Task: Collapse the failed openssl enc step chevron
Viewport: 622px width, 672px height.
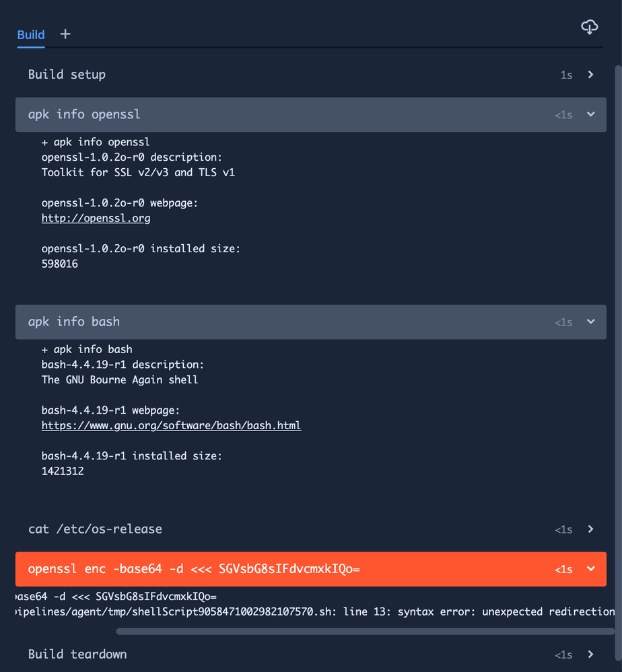Action: [x=590, y=569]
